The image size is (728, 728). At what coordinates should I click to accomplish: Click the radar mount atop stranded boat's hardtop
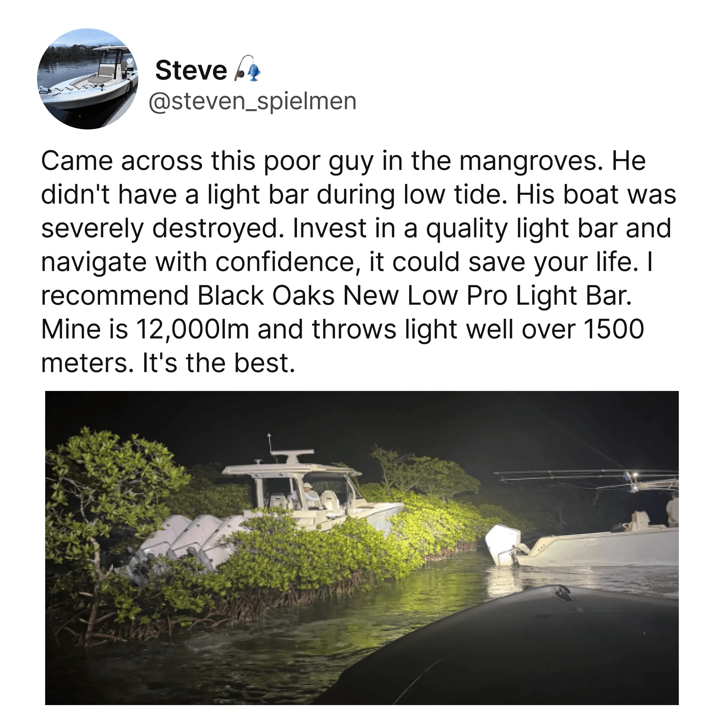pyautogui.click(x=292, y=456)
